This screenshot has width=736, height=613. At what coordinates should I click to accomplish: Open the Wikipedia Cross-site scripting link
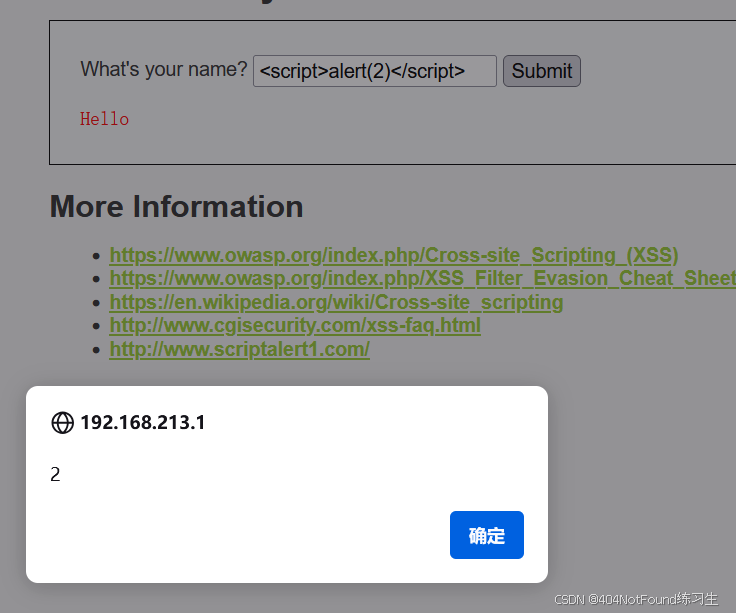tap(336, 302)
